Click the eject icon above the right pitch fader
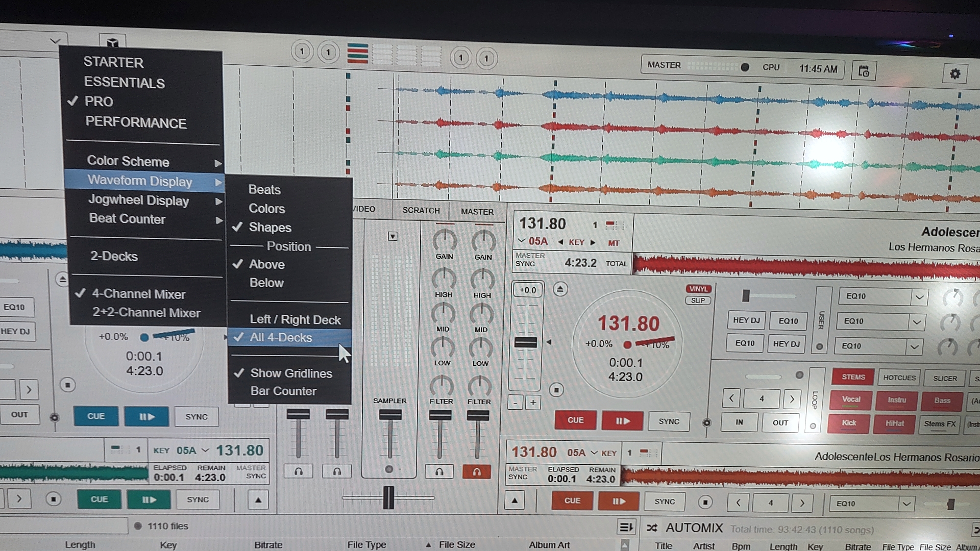980x551 pixels. click(560, 290)
